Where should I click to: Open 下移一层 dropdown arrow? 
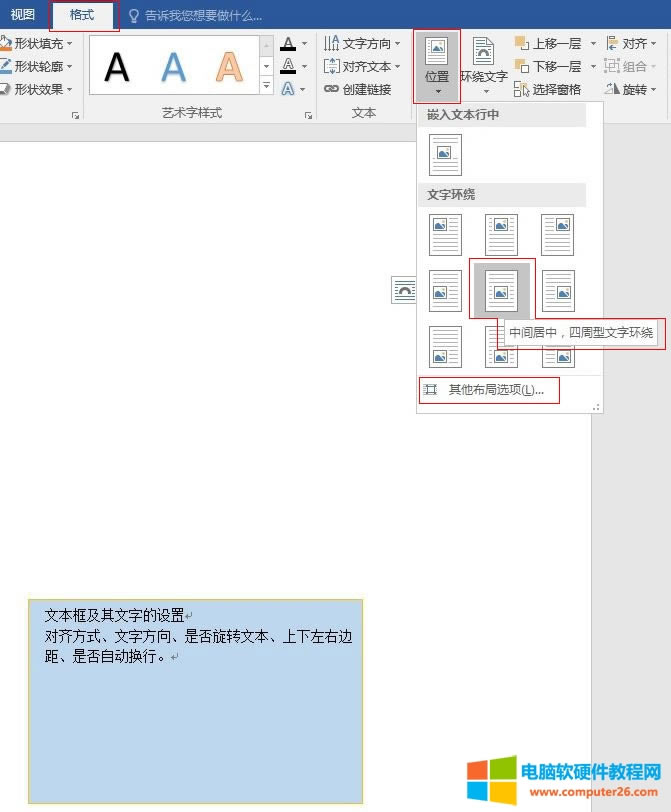point(593,66)
